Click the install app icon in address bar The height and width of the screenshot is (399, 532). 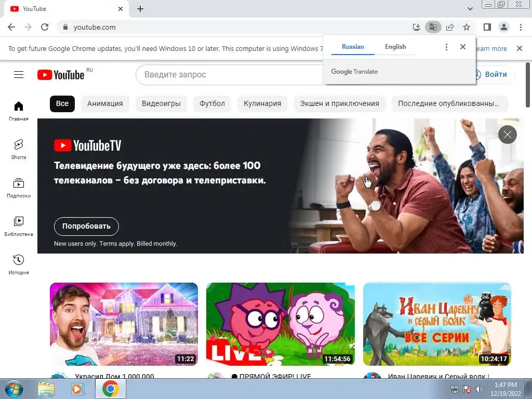point(416,27)
